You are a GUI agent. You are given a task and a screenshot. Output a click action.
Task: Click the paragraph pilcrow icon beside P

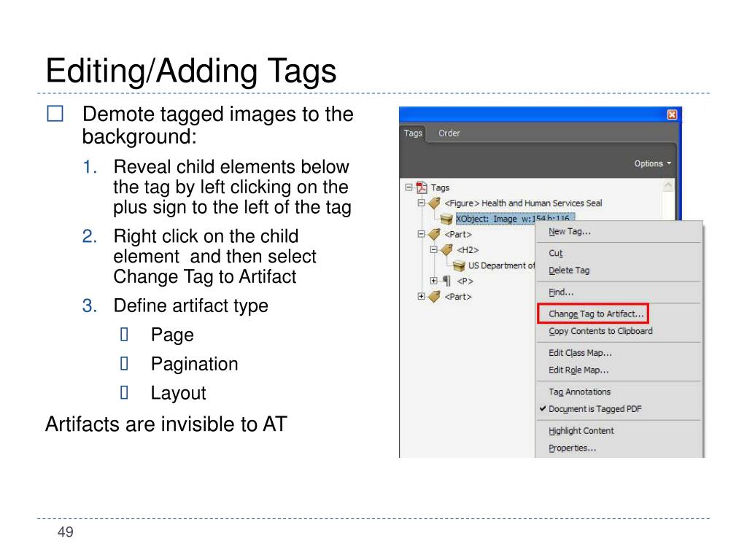click(x=446, y=281)
